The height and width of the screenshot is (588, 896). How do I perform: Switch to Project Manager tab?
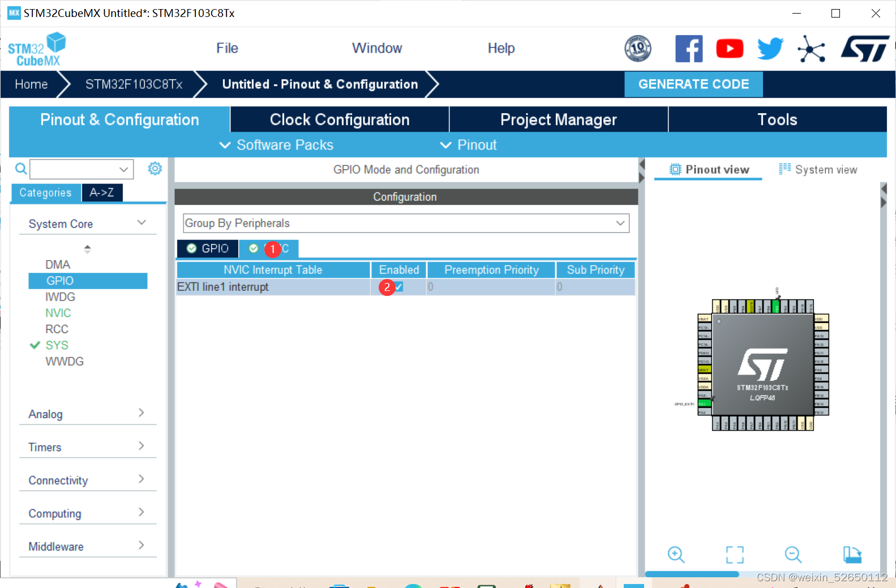click(559, 119)
